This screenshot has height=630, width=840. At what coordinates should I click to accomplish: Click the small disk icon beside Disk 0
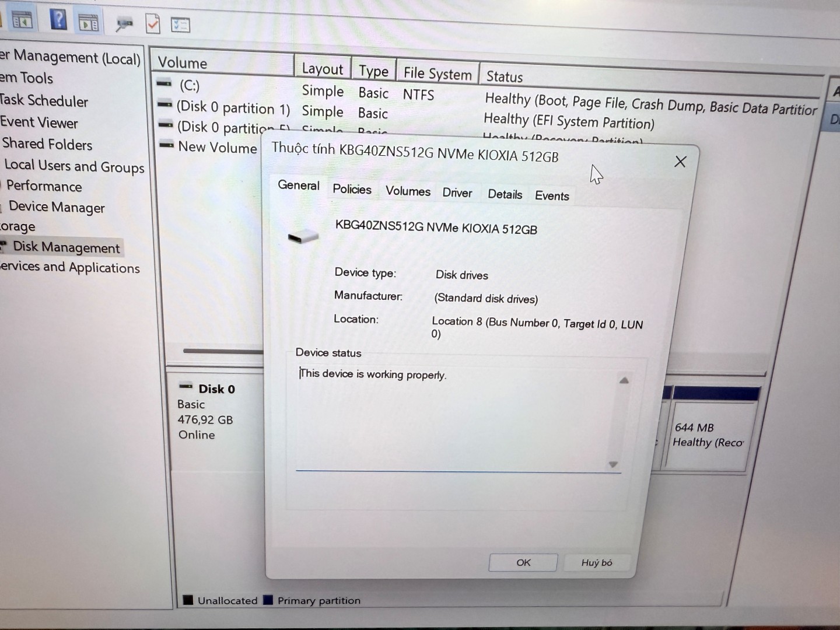click(x=186, y=386)
